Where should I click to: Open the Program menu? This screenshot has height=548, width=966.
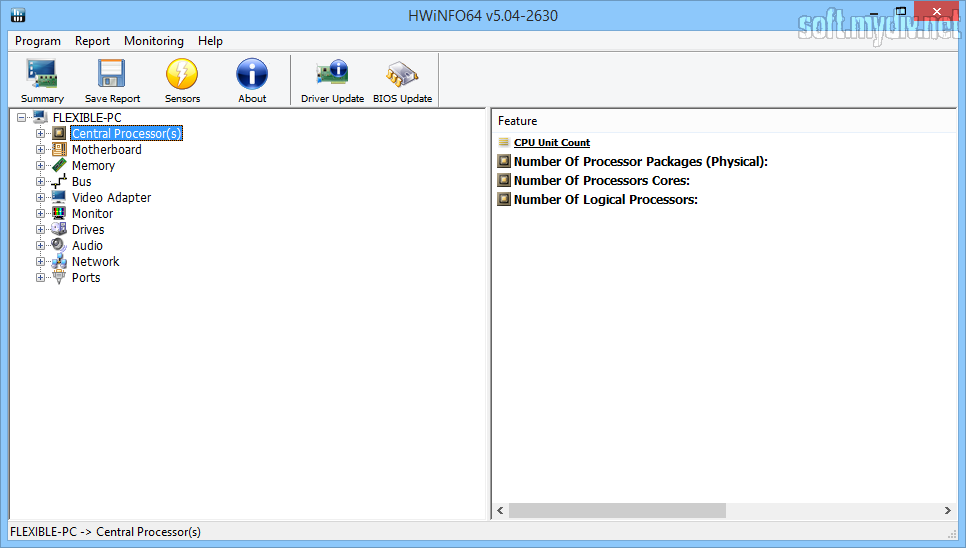pos(38,41)
